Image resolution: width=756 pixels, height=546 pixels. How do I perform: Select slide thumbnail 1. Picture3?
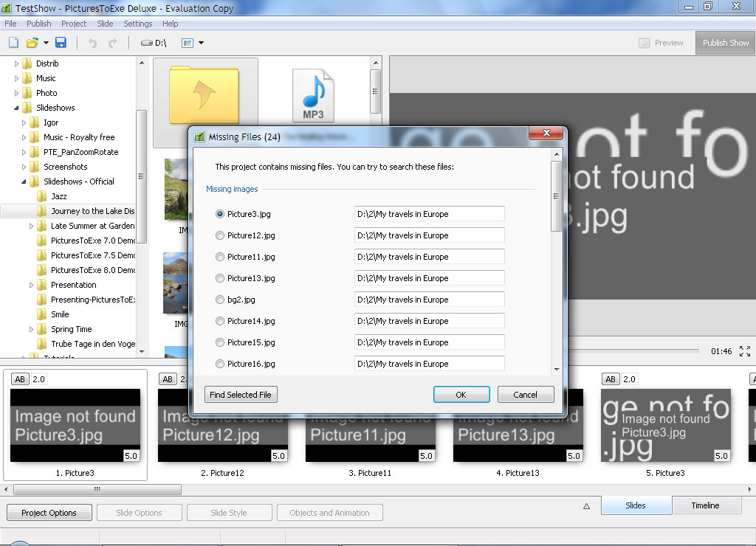tap(75, 426)
